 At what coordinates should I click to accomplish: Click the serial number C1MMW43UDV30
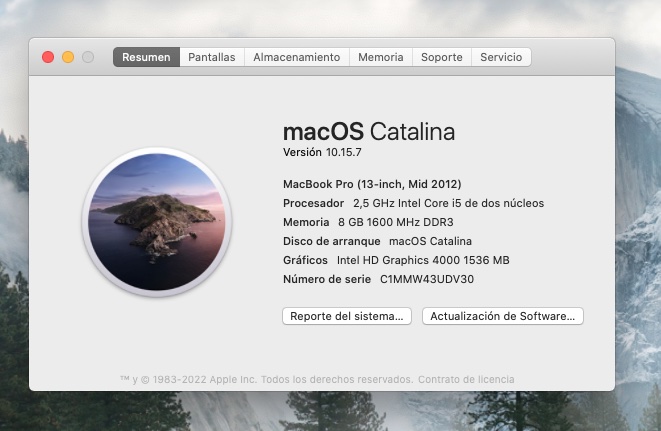(x=427, y=279)
